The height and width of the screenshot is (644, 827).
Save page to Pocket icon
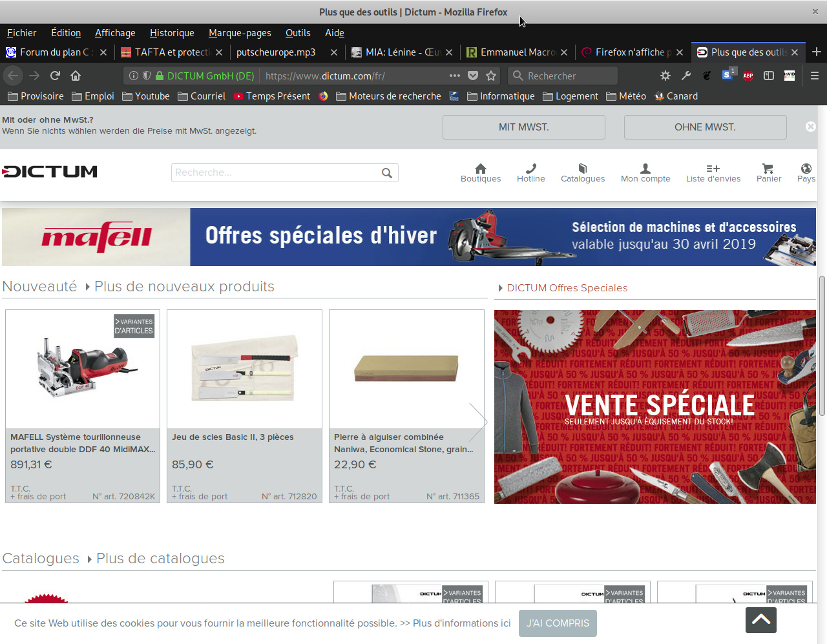[x=473, y=76]
